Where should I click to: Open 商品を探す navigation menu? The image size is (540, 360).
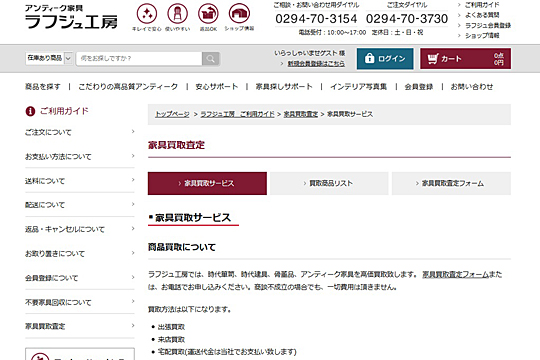click(x=42, y=86)
